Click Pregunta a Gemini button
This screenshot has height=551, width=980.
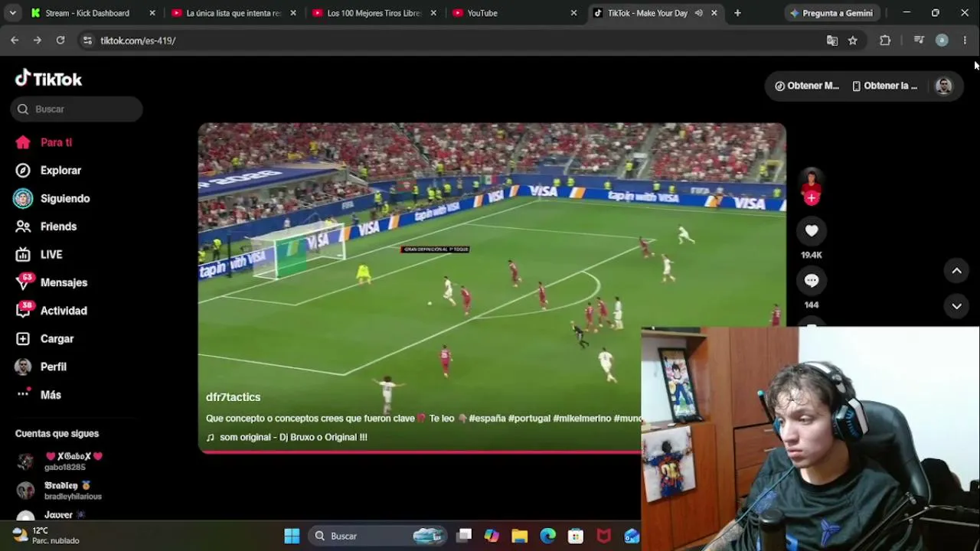831,13
